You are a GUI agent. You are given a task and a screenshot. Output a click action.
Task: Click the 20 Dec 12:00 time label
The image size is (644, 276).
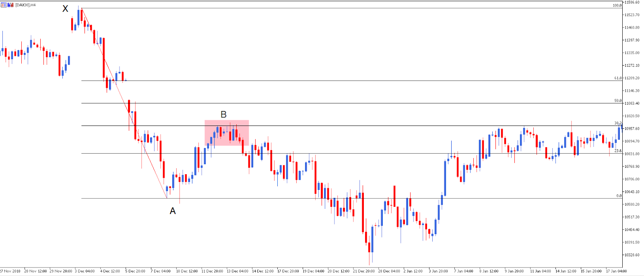coord(339,271)
